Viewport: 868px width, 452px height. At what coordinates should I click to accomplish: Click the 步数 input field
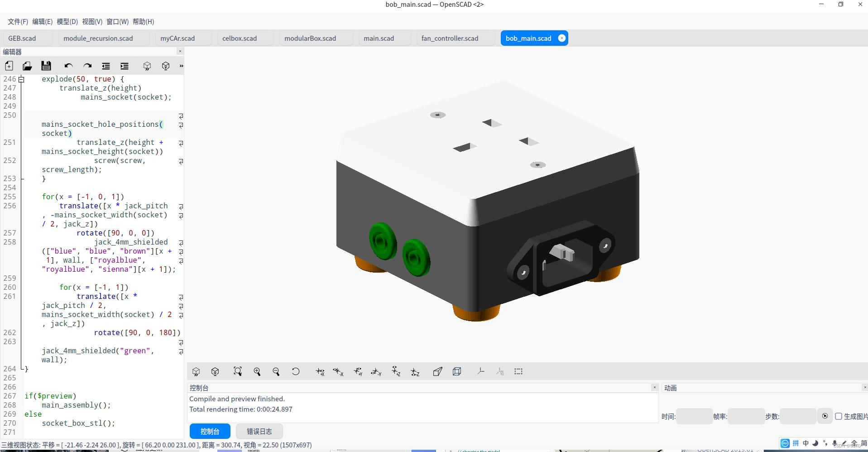[798, 416]
